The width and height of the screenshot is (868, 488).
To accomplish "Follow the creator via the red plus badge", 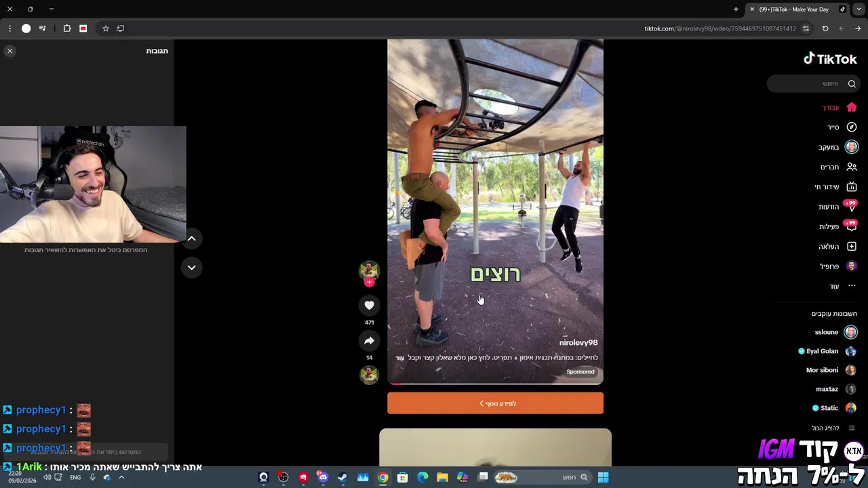I will click(369, 282).
